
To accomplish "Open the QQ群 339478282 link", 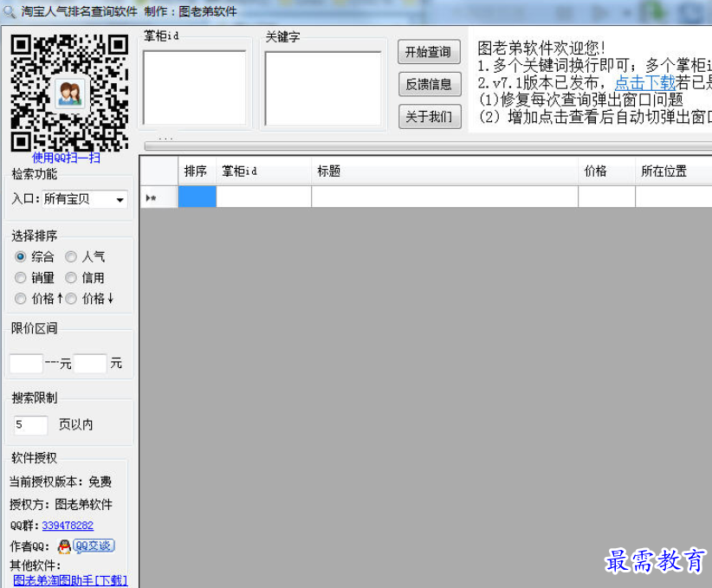I will click(x=68, y=526).
